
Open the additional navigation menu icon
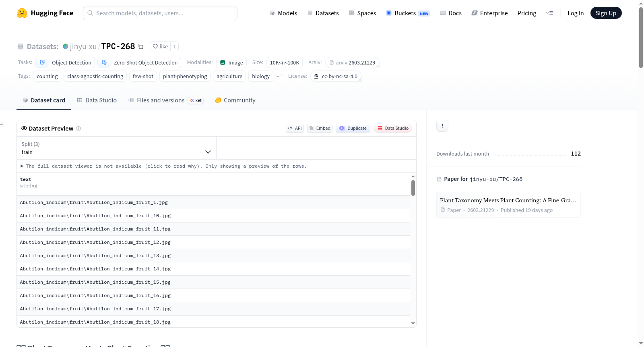point(549,13)
